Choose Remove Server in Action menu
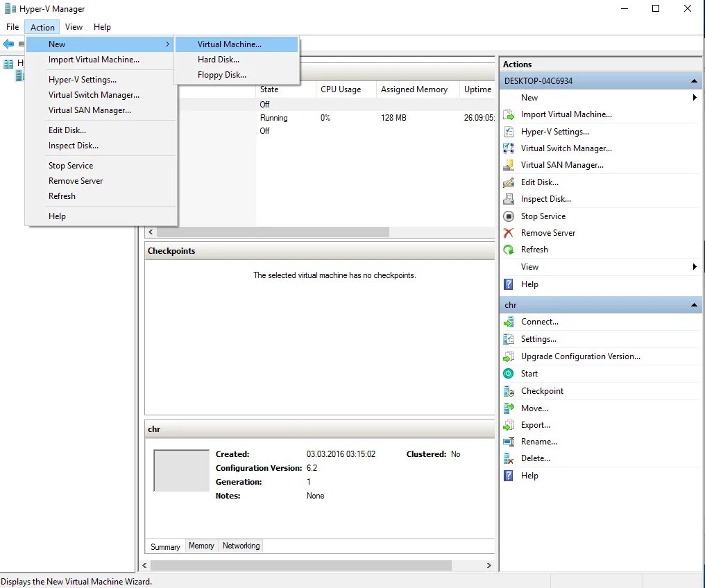 [101, 180]
